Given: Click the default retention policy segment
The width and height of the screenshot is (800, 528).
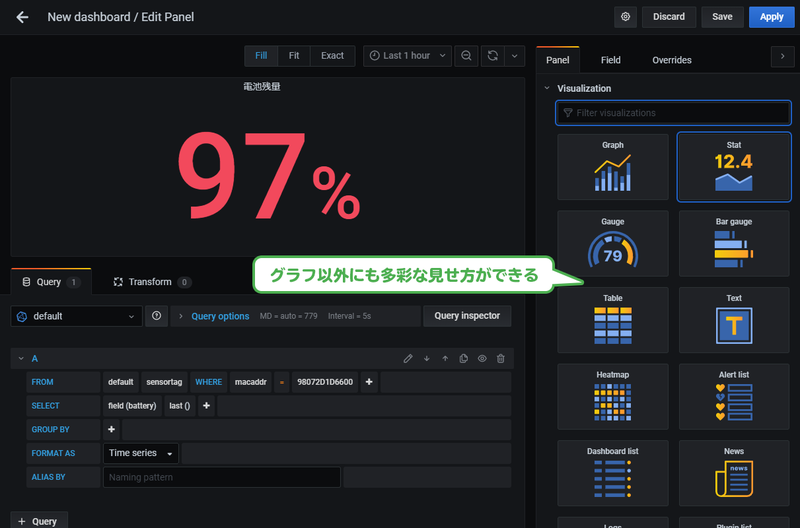Looking at the screenshot, I should pos(120,382).
